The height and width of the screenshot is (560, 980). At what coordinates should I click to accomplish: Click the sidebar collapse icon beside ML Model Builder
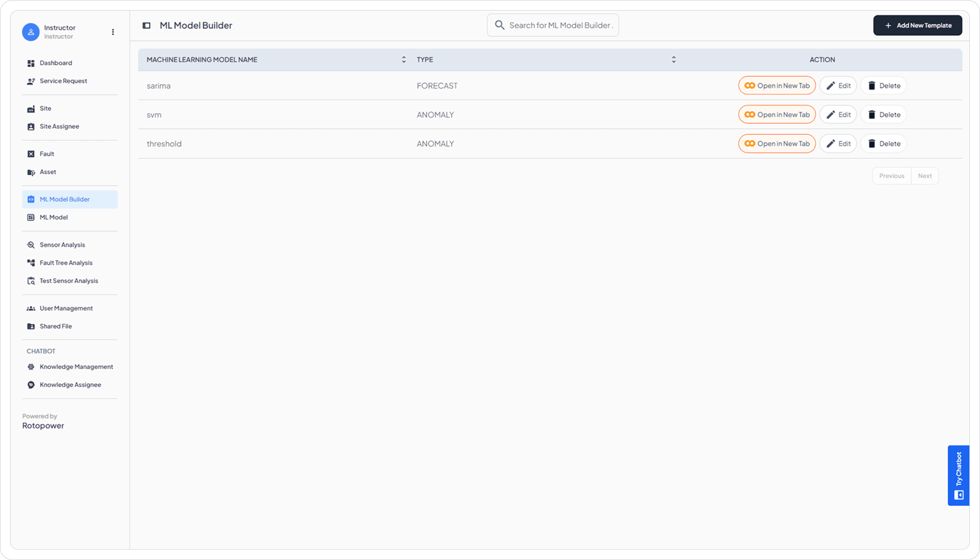(x=146, y=25)
